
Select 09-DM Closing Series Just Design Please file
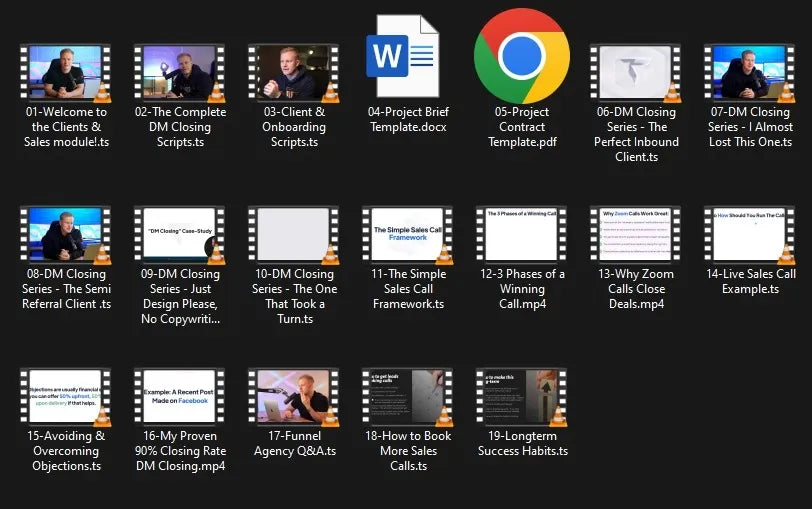[x=179, y=235]
